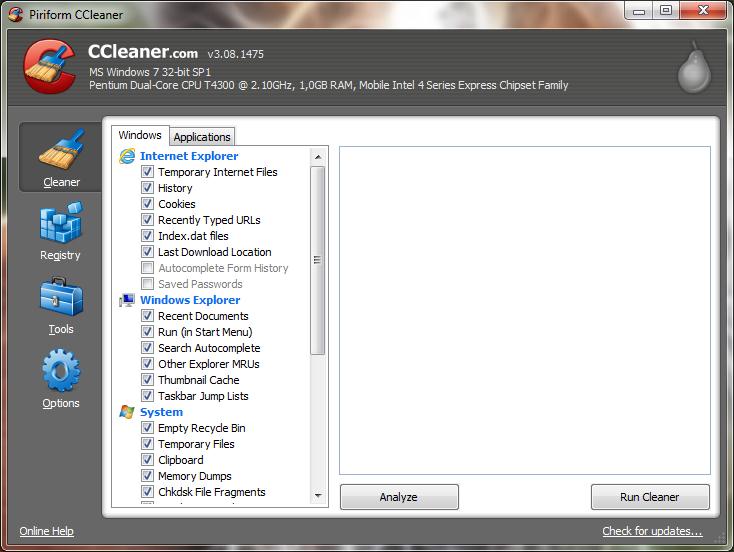734x552 pixels.
Task: Click the Piriform pear logo
Action: pyautogui.click(x=694, y=67)
